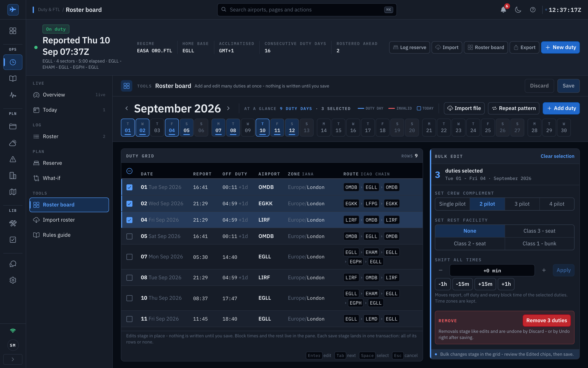Click the Clear selection link
This screenshot has width=588, height=368.
tap(557, 156)
